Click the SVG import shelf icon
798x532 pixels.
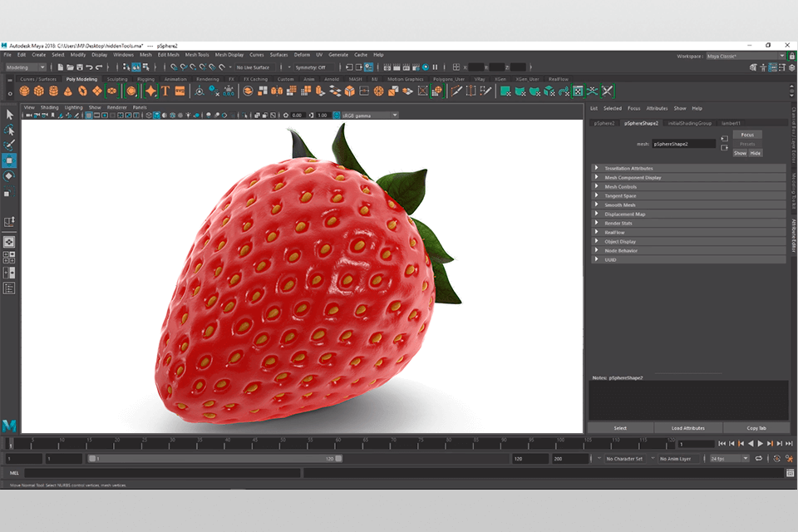pyautogui.click(x=180, y=91)
